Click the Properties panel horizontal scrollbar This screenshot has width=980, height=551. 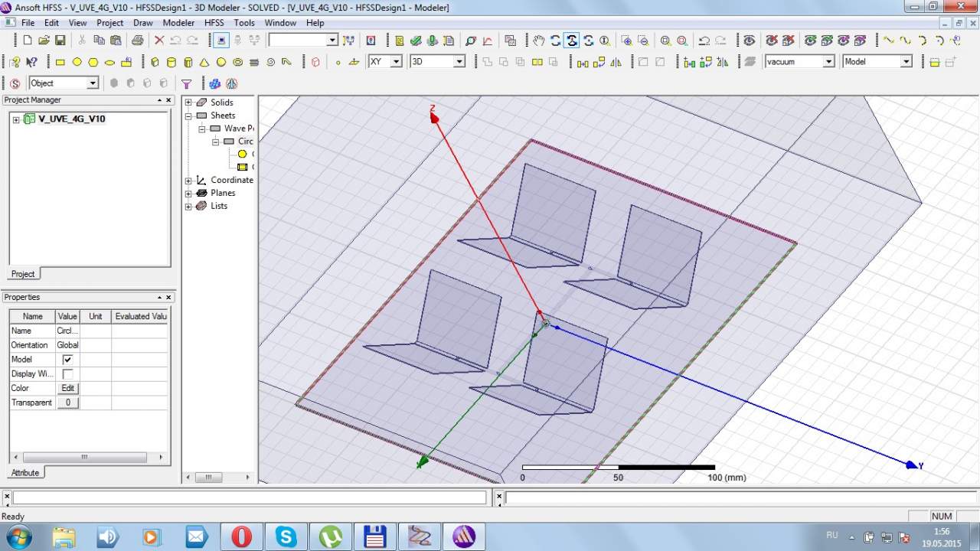[90, 457]
